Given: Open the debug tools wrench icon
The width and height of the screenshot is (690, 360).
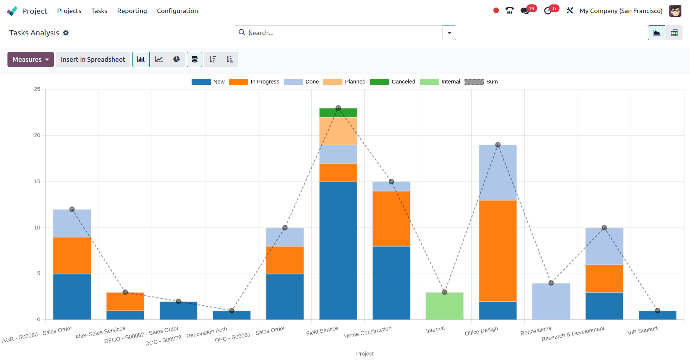Looking at the screenshot, I should pyautogui.click(x=569, y=10).
